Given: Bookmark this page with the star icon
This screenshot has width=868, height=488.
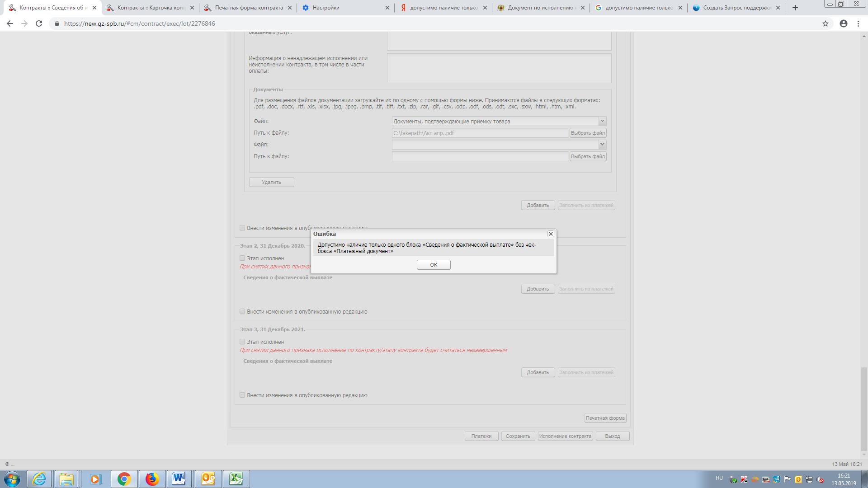Looking at the screenshot, I should click(826, 23).
